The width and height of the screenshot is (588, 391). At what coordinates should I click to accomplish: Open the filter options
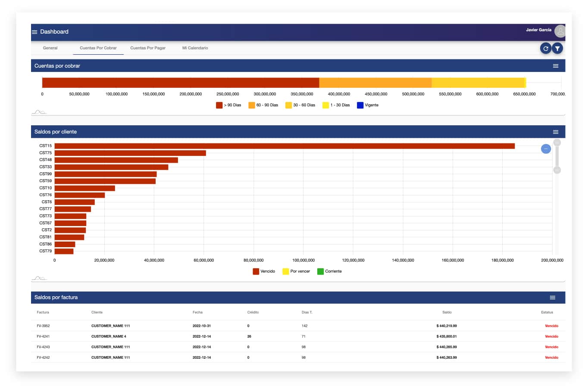[557, 48]
